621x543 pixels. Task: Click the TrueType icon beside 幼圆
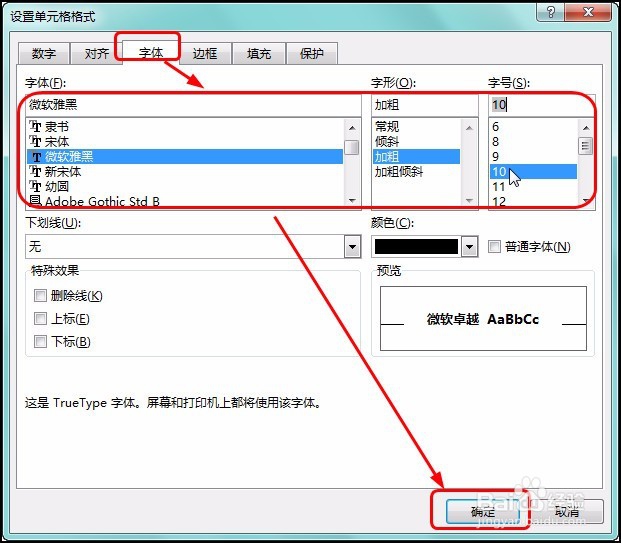35,186
